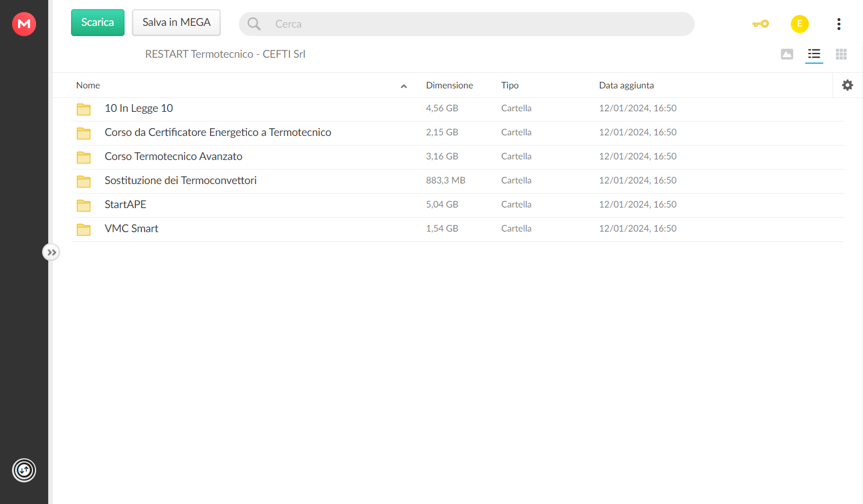Viewport: 863px width, 504px height.
Task: Click the 3,16 GB size value
Action: click(442, 156)
